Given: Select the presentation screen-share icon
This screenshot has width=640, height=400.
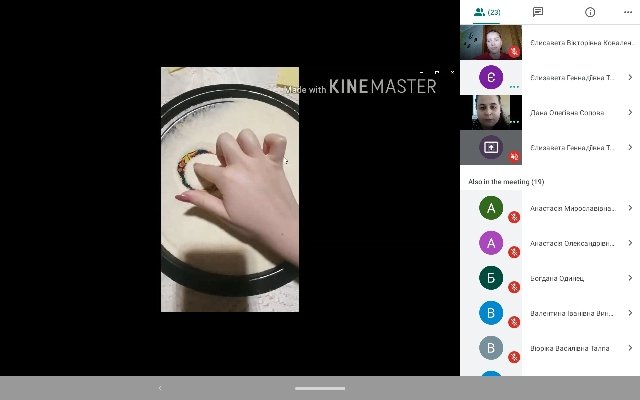Looking at the screenshot, I should (x=491, y=147).
